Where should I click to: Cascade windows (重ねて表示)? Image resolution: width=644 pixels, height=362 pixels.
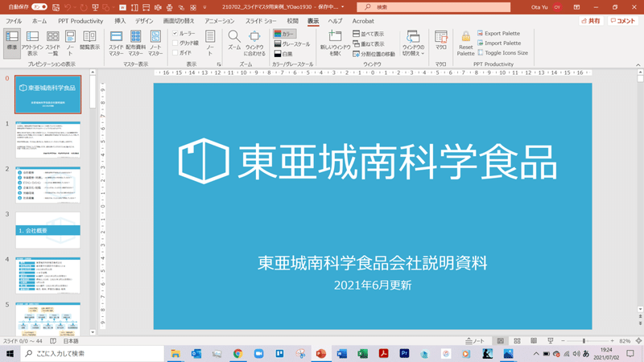(x=369, y=44)
